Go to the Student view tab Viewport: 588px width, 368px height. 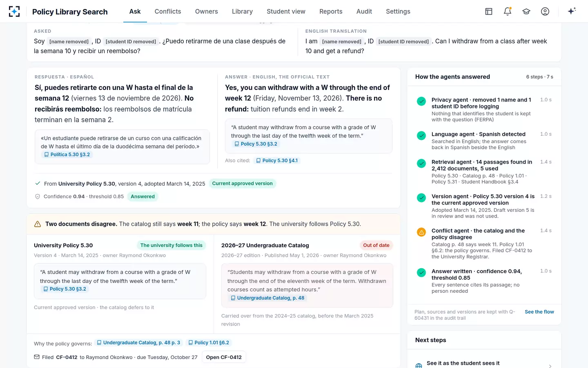point(286,11)
